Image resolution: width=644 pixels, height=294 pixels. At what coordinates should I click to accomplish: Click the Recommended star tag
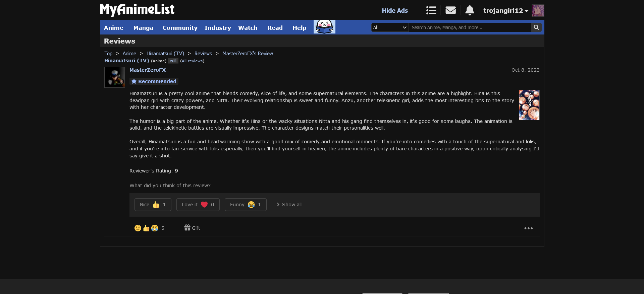(154, 81)
